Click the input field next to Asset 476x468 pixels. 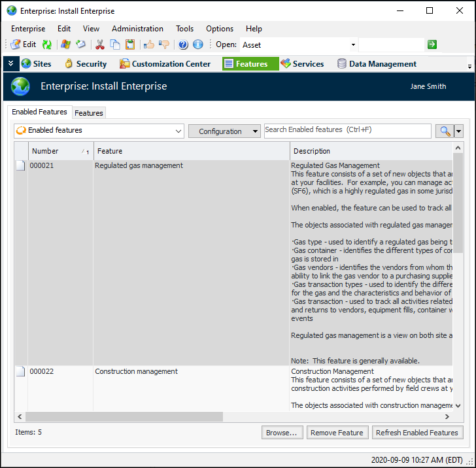(391, 45)
